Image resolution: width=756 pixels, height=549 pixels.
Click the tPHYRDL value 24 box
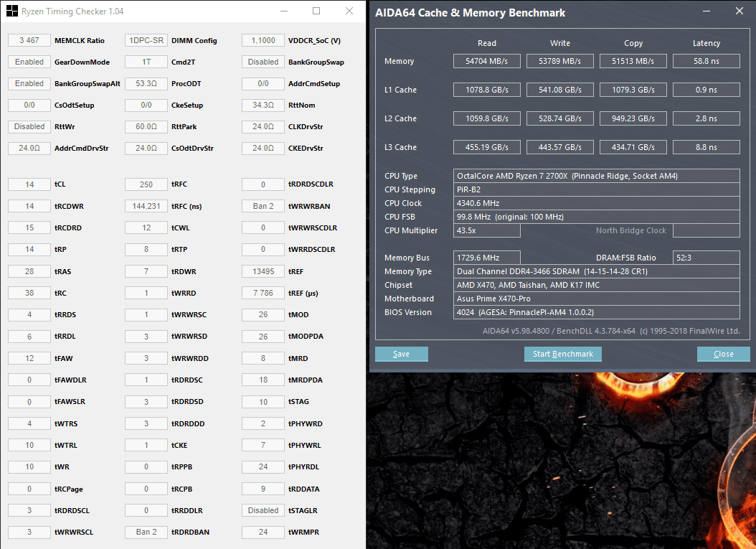[263, 466]
